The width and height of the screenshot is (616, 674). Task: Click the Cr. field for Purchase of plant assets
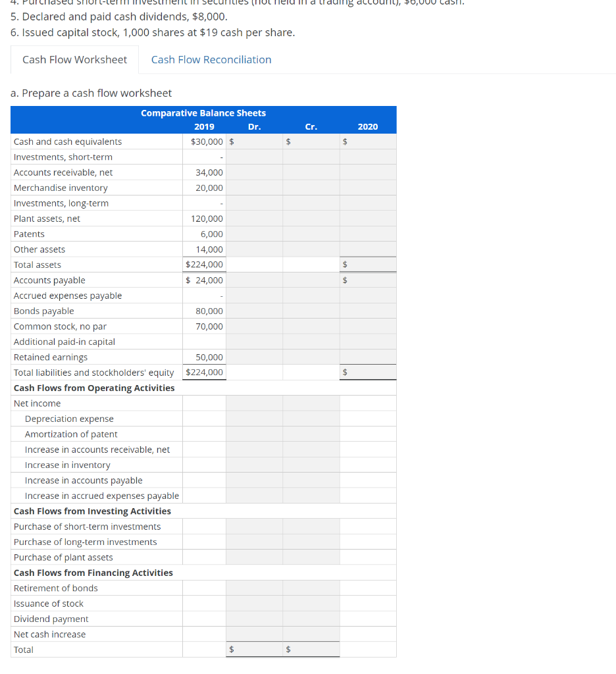[x=311, y=557]
